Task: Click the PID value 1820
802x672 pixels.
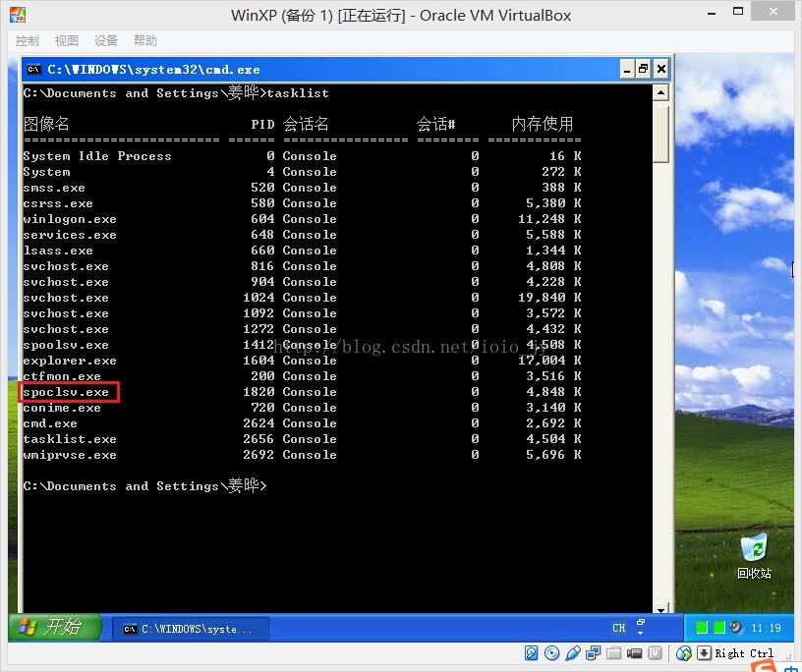Action: click(x=258, y=392)
